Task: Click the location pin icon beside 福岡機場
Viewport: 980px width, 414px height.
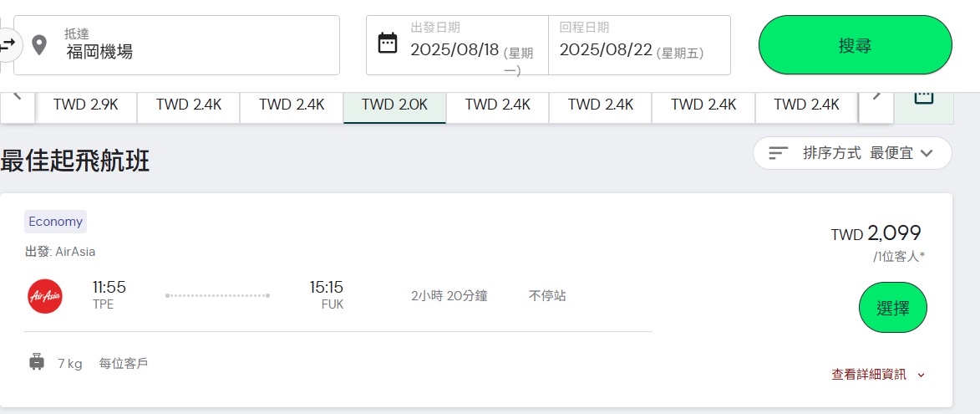Action: pyautogui.click(x=39, y=44)
